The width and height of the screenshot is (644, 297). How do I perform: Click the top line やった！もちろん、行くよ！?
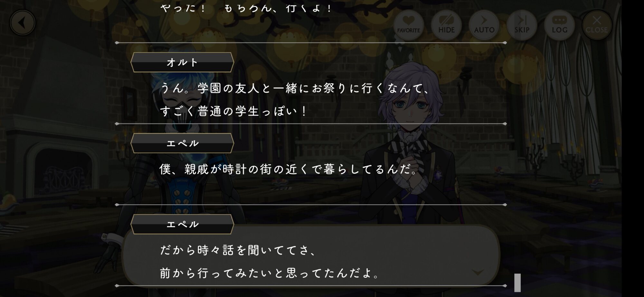(246, 8)
